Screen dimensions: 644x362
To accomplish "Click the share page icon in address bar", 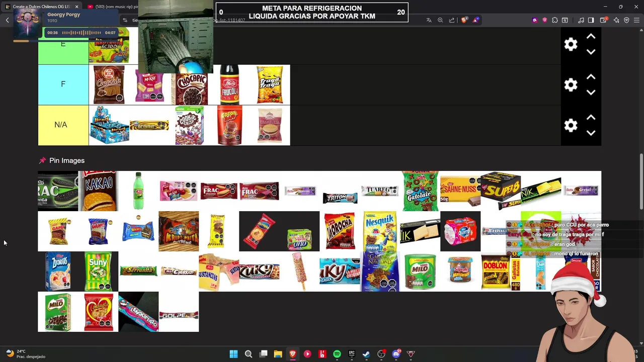I will coord(452,20).
